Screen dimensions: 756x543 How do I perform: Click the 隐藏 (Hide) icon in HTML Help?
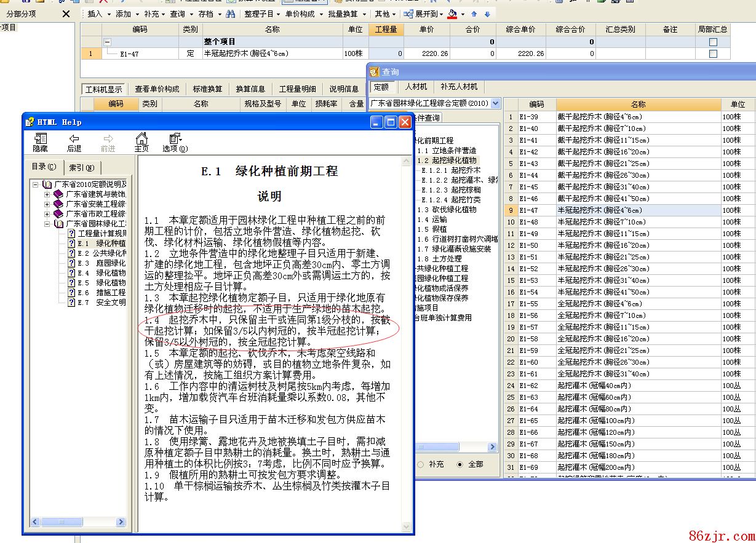click(40, 142)
